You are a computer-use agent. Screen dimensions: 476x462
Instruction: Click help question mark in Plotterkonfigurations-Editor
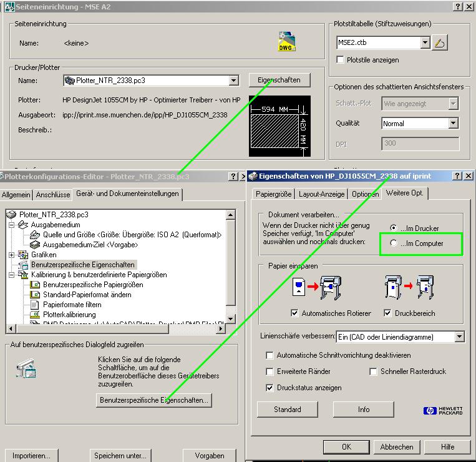coord(233,177)
